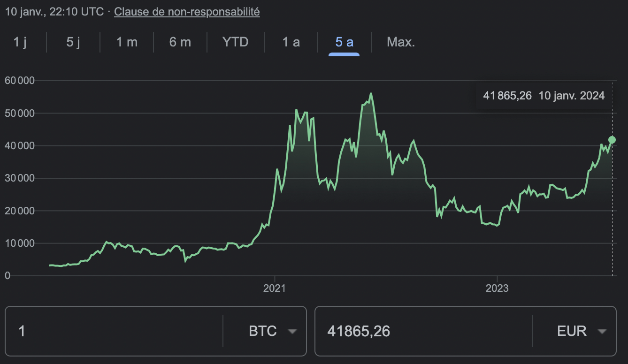Open the Clause de non-responsabilité link
This screenshot has height=364, width=628.
click(187, 12)
